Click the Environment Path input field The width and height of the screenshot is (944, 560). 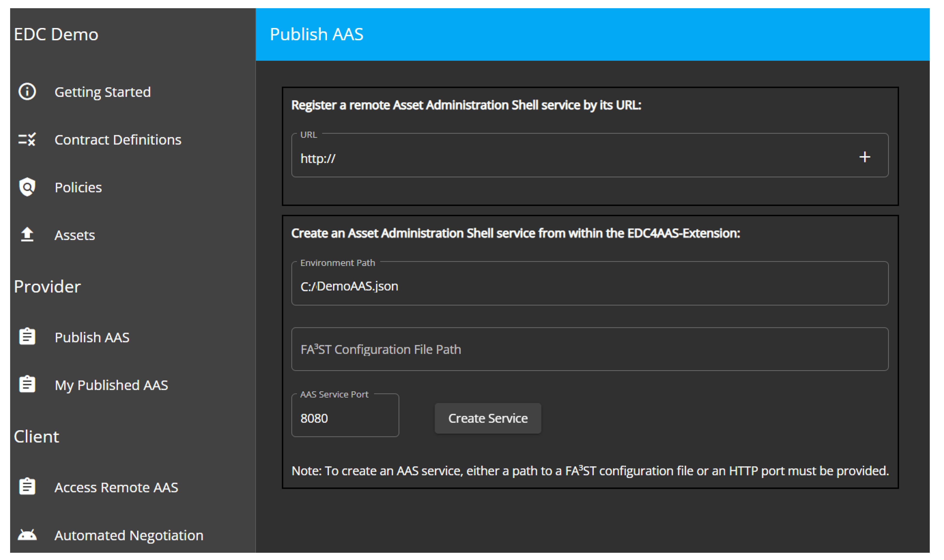(x=590, y=283)
